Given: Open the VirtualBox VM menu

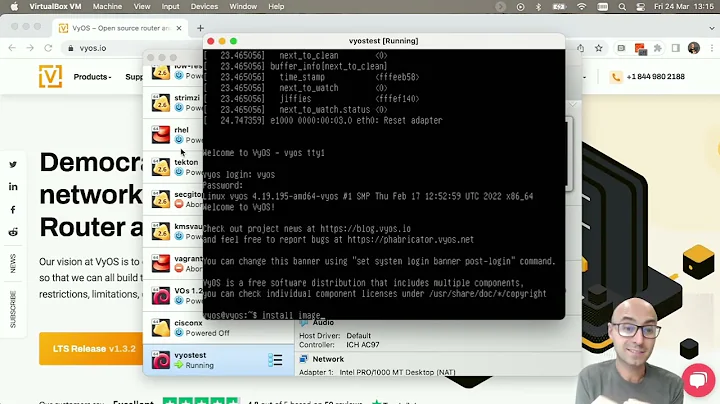Looking at the screenshot, I should (55, 6).
